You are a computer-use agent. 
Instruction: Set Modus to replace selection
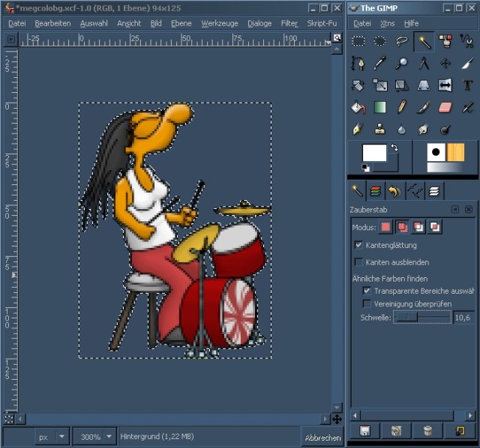[385, 227]
